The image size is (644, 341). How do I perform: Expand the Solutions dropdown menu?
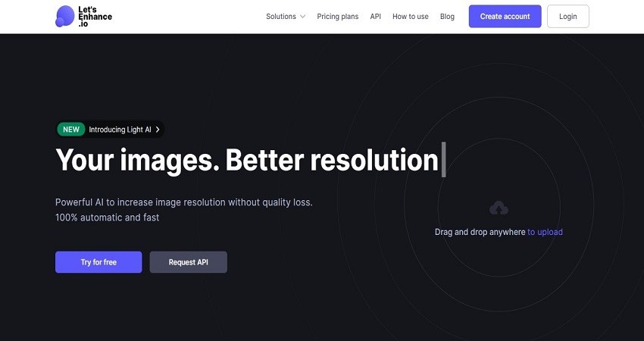(286, 17)
